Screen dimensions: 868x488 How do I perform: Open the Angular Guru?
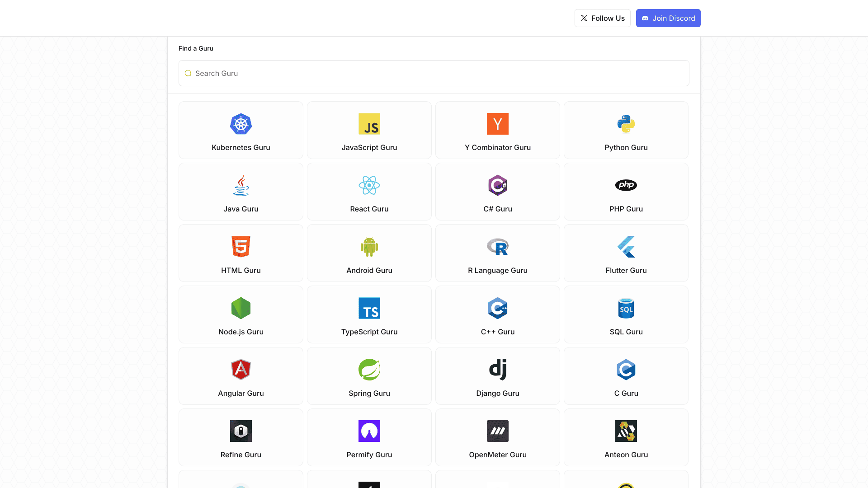241,376
